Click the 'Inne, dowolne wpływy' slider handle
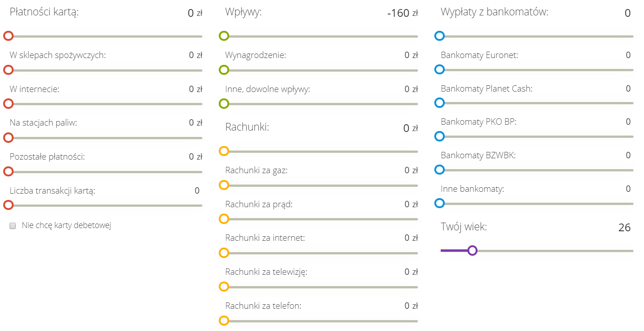644x331 pixels. coord(224,104)
